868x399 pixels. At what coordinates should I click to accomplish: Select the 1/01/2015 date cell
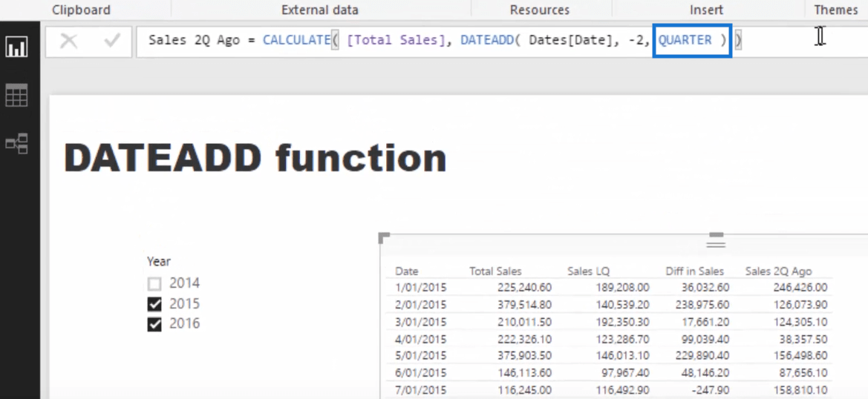[421, 287]
